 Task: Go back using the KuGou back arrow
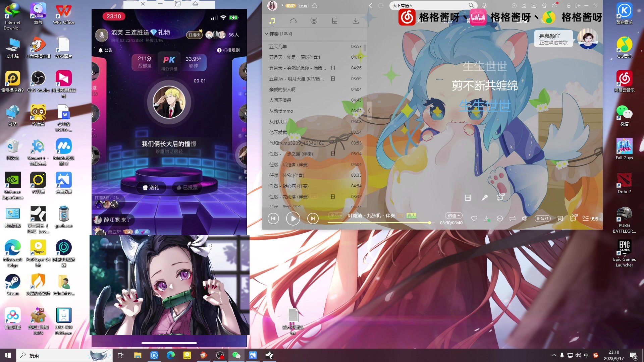pyautogui.click(x=371, y=6)
